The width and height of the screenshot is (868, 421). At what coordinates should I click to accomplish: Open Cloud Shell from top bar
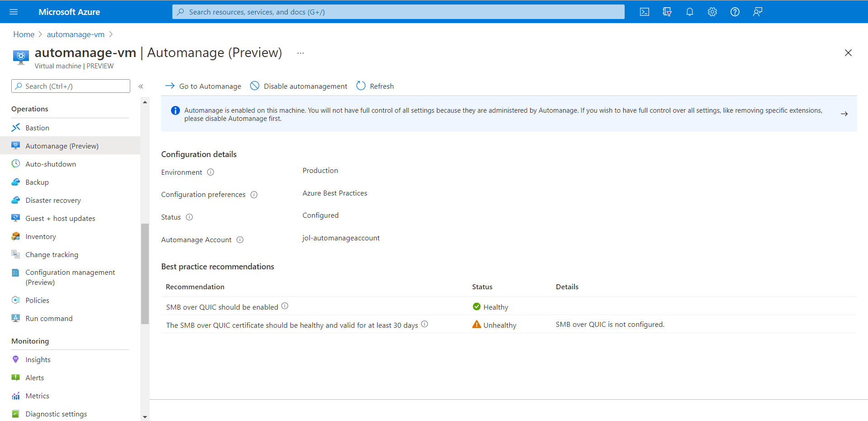pos(645,12)
